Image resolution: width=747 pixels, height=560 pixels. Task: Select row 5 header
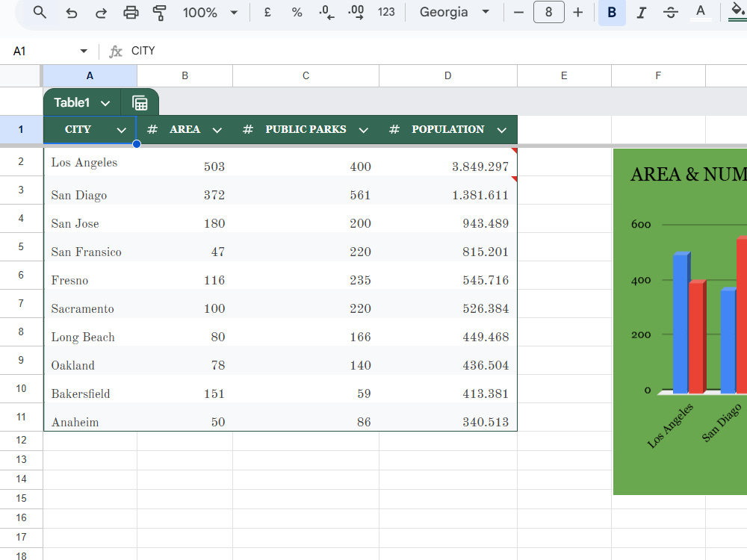(21, 246)
